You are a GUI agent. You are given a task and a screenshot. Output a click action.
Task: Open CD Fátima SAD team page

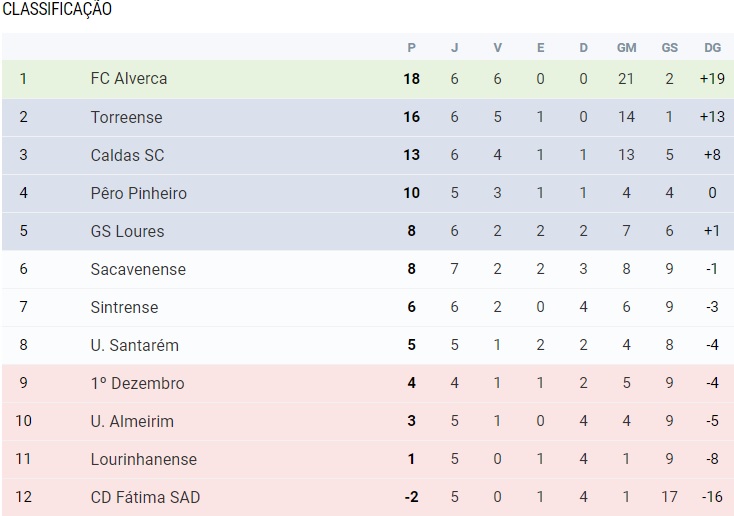pos(145,497)
